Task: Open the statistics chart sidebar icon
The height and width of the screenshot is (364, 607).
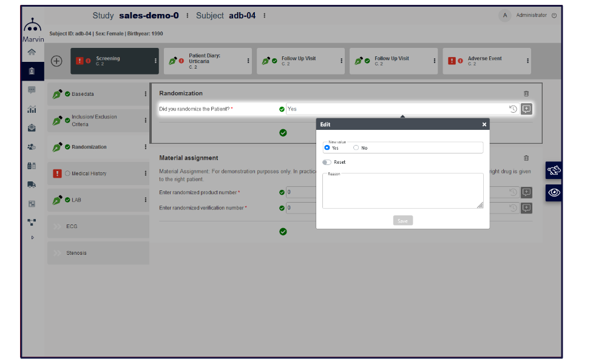Action: [32, 109]
